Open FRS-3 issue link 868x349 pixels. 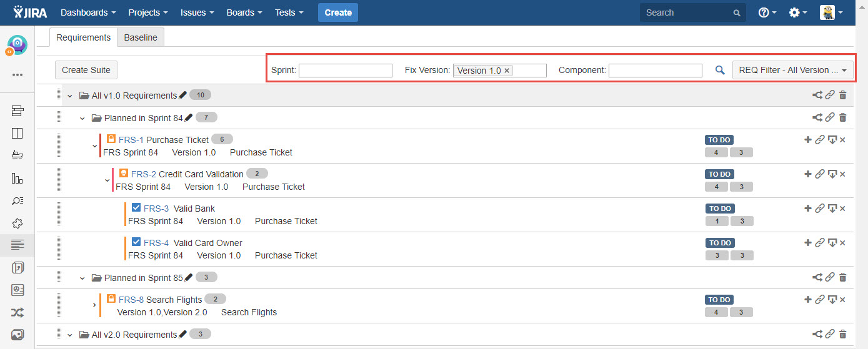click(156, 209)
